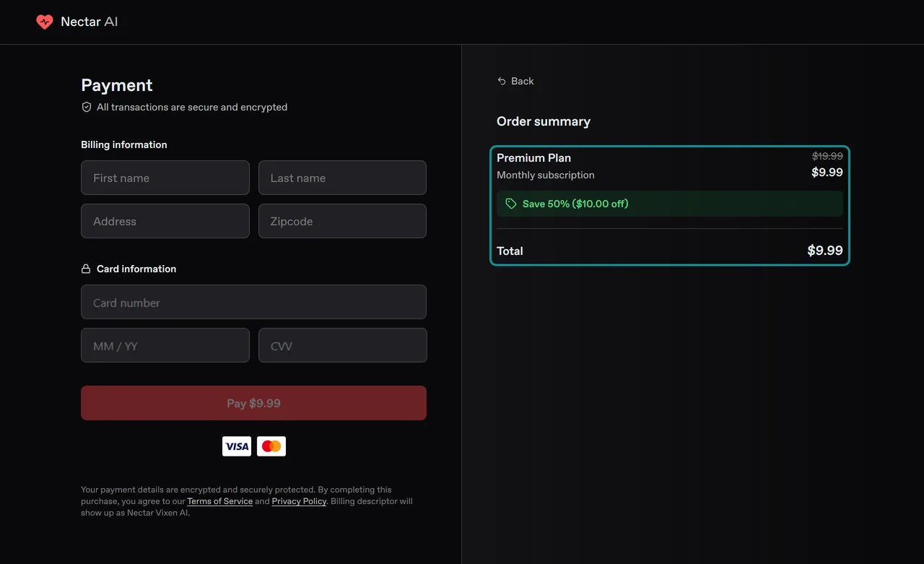The image size is (924, 564).
Task: Click the shield security icon under Payment
Action: (87, 107)
